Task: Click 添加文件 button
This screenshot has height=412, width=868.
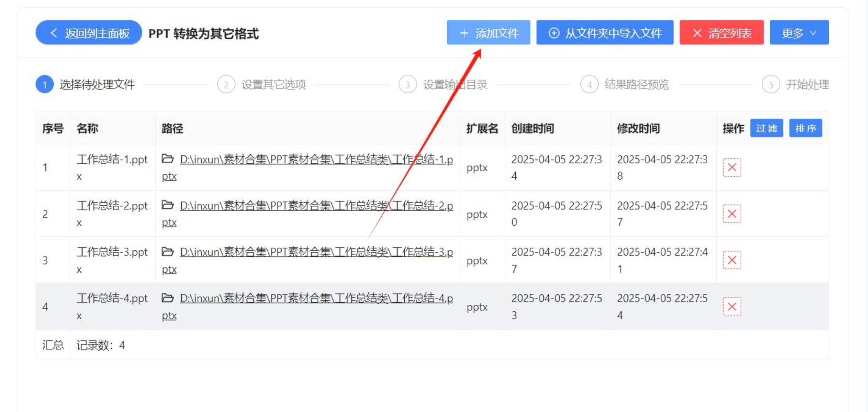Action: pos(488,33)
